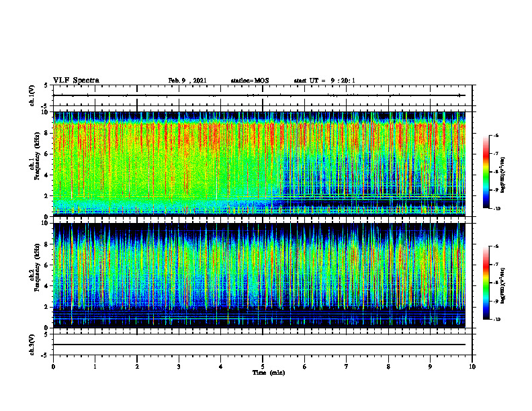The width and height of the screenshot is (532, 411).
Task: Click the "ch.3(V)" waveform axis label
Action: (32, 345)
